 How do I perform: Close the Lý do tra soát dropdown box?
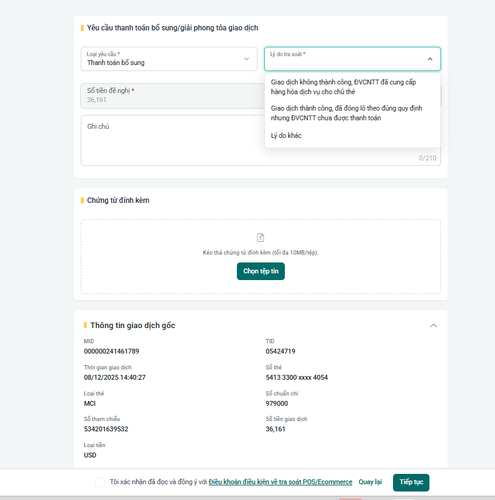[x=352, y=59]
